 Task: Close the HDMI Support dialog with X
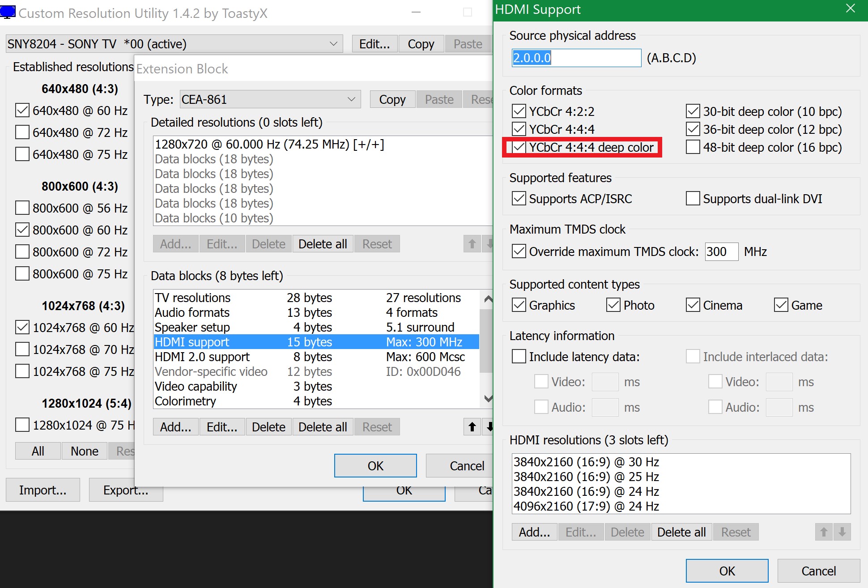coord(851,9)
